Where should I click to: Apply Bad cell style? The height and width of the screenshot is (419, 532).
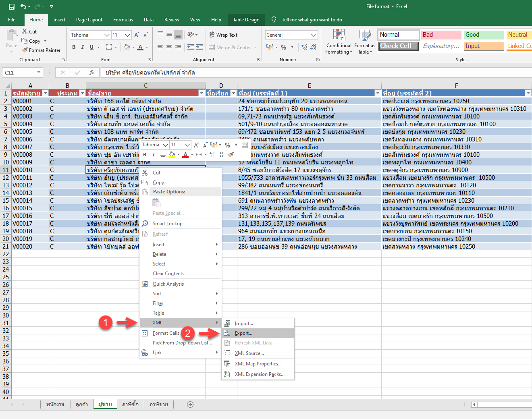(441, 35)
